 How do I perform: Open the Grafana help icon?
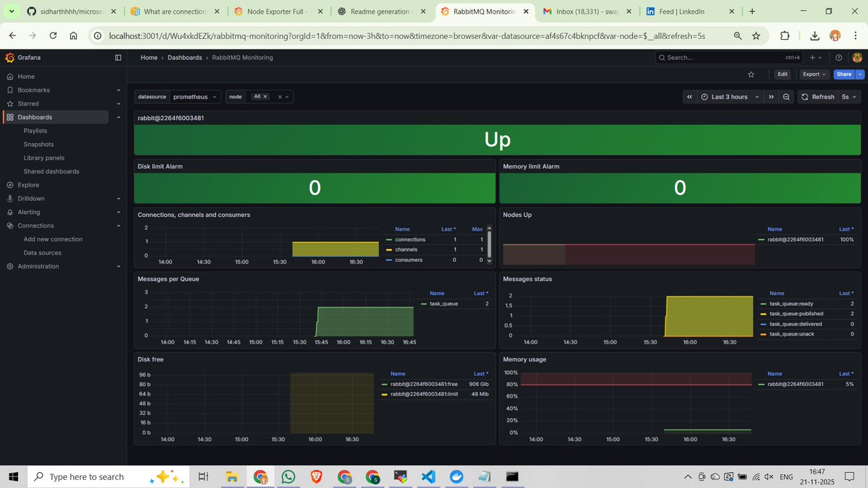(838, 57)
